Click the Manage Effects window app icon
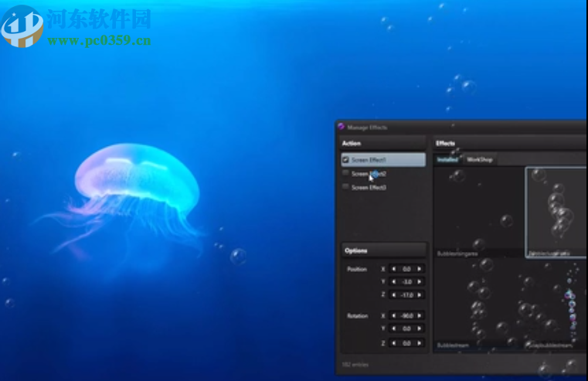The image size is (588, 381). 341,127
